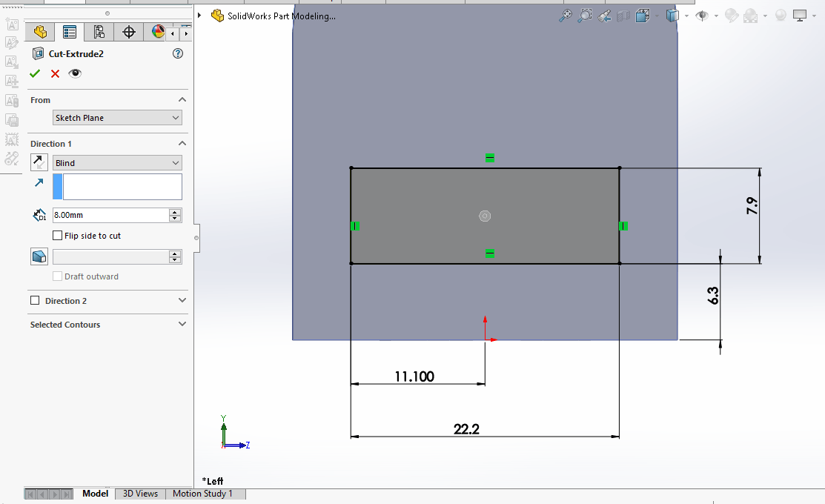Open the Motion Study 1 tab
Image resolution: width=825 pixels, height=504 pixels.
click(x=202, y=494)
